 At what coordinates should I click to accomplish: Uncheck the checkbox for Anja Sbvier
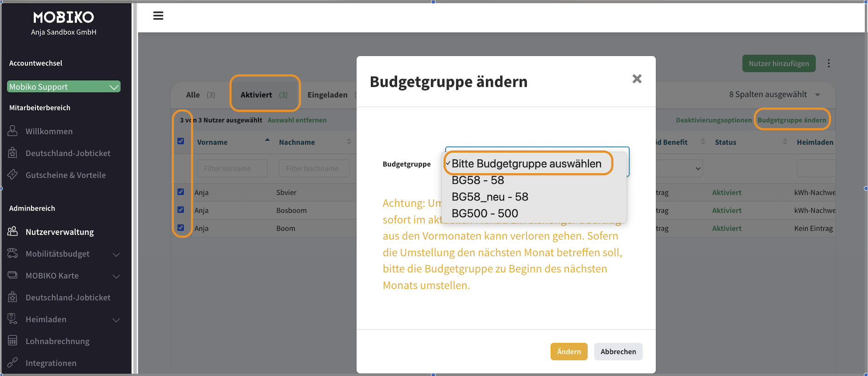[x=181, y=192]
